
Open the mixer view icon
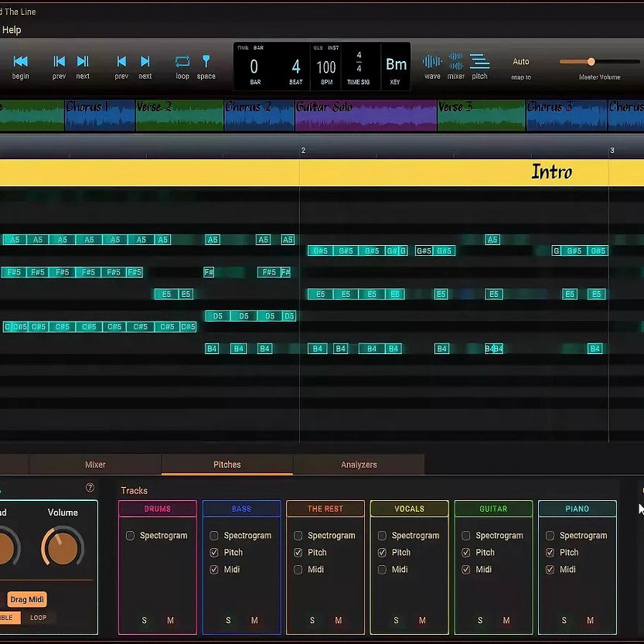pos(456,61)
